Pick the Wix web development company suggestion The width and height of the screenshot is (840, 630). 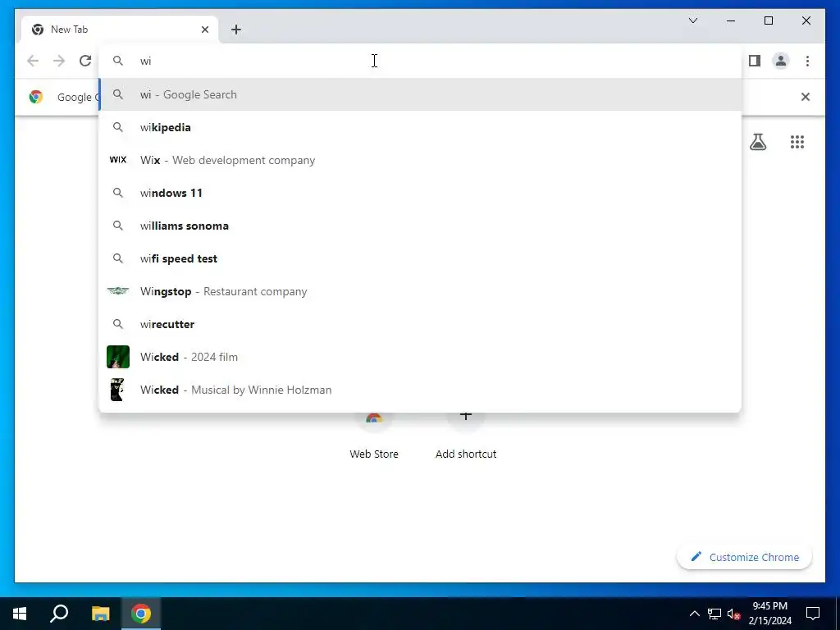(421, 160)
